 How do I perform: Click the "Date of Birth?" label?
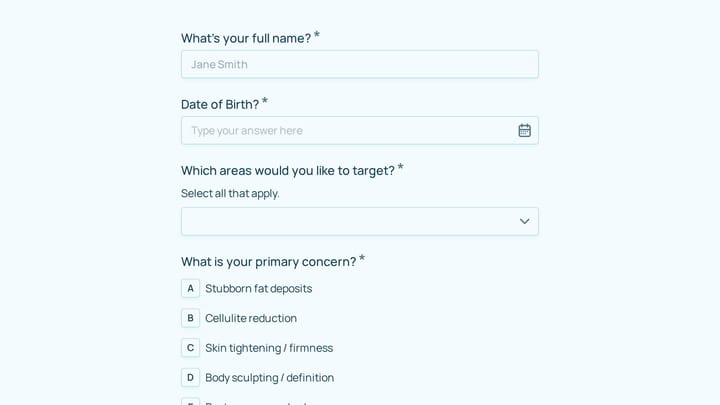pos(220,104)
